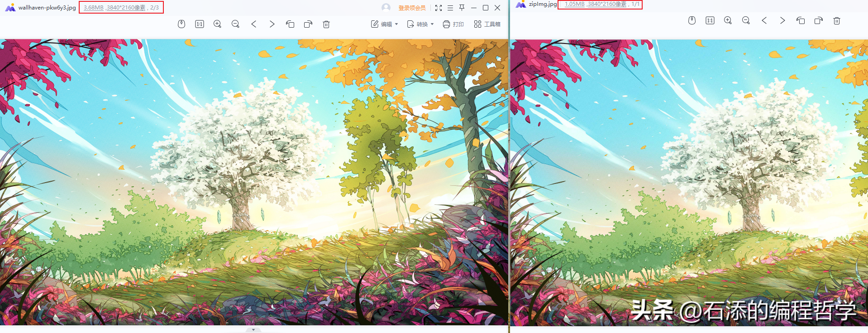Delete the wallhaven-pkw6y3.jpg image
868x333 pixels.
(x=326, y=24)
